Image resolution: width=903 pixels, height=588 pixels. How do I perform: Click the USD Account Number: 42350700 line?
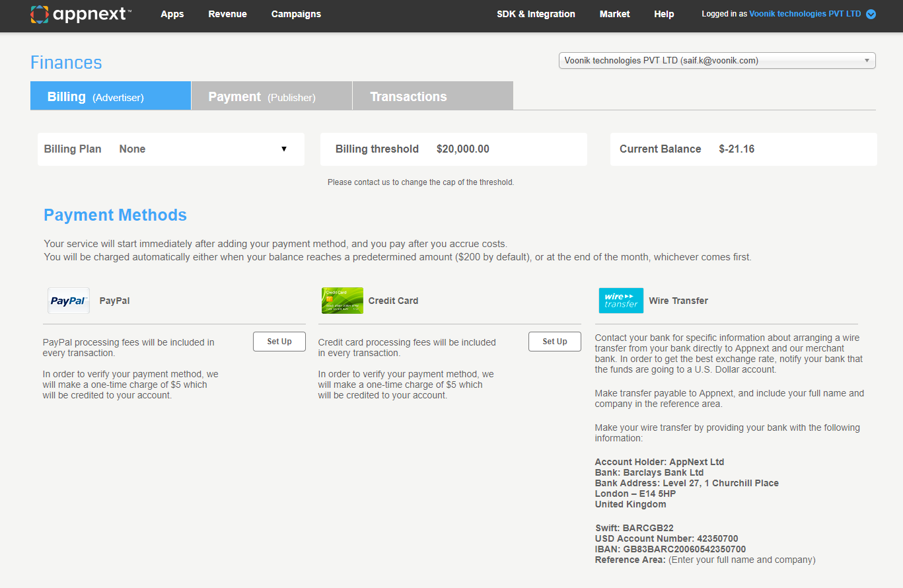point(667,538)
